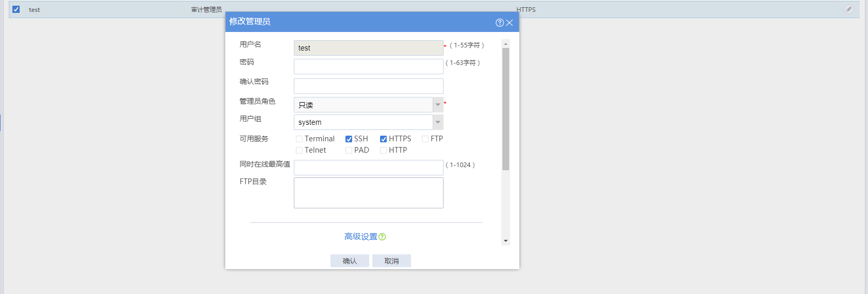Click the 密码 input field
The image size is (868, 294).
(x=368, y=67)
